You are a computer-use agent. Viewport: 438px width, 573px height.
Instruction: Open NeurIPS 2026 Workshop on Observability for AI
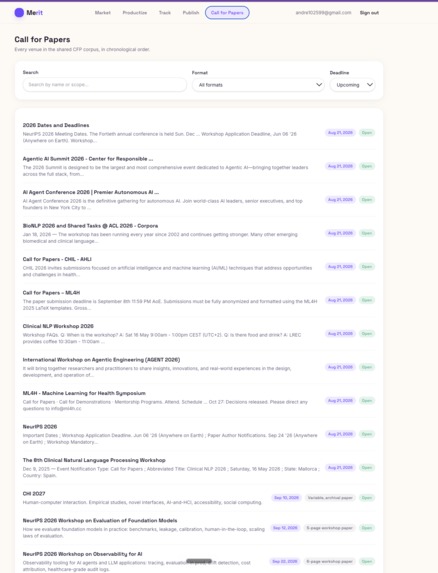pyautogui.click(x=82, y=554)
